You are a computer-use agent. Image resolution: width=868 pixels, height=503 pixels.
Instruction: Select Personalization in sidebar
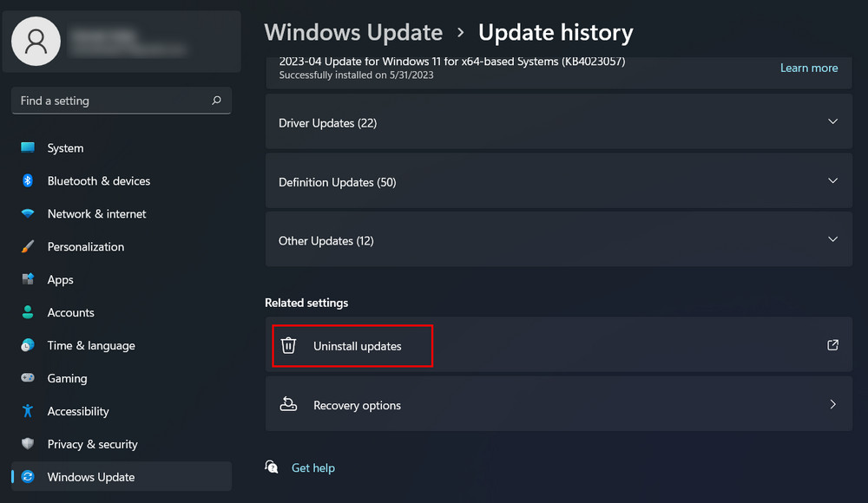tap(122, 247)
